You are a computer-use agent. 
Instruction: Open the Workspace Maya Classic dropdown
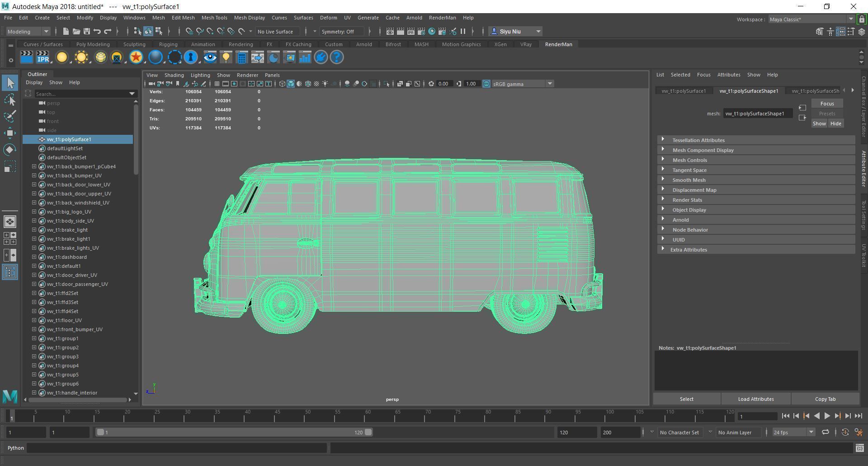[811, 19]
